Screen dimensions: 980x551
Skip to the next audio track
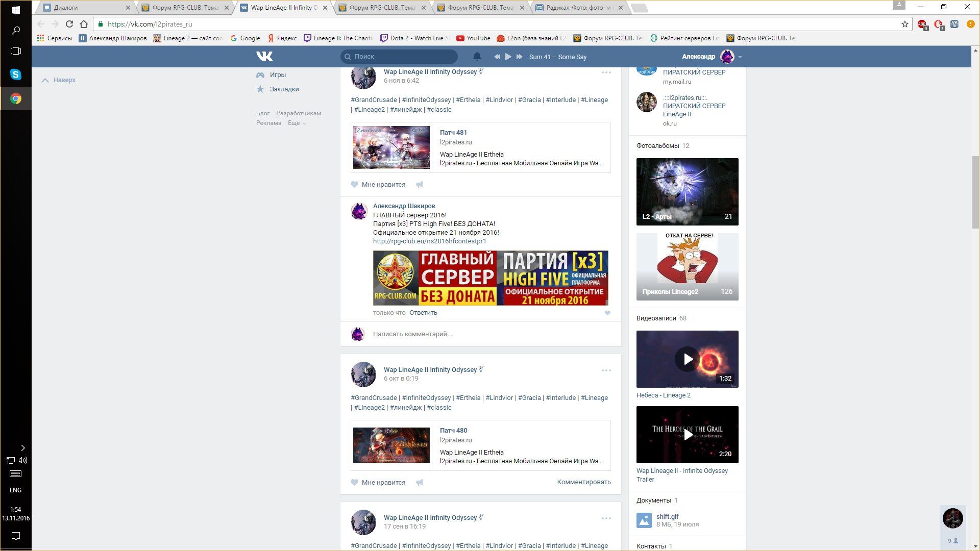520,57
